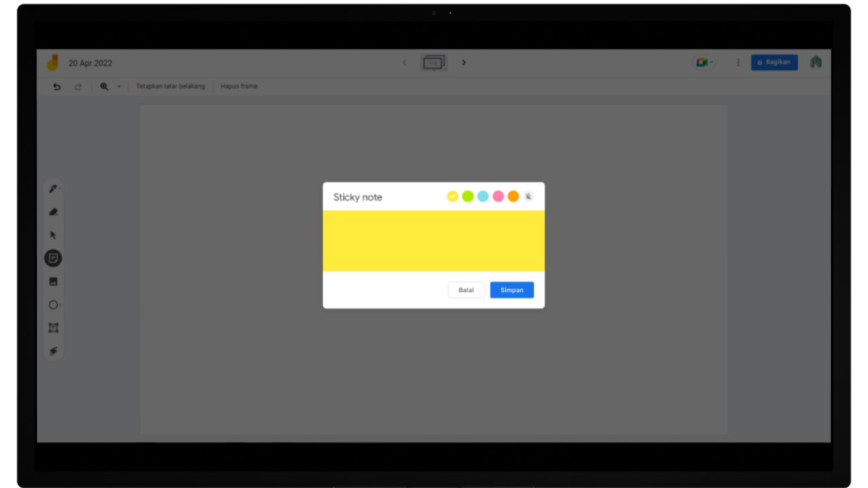Choose the pink sticky note color
This screenshot has width=868, height=488.
[x=498, y=197]
